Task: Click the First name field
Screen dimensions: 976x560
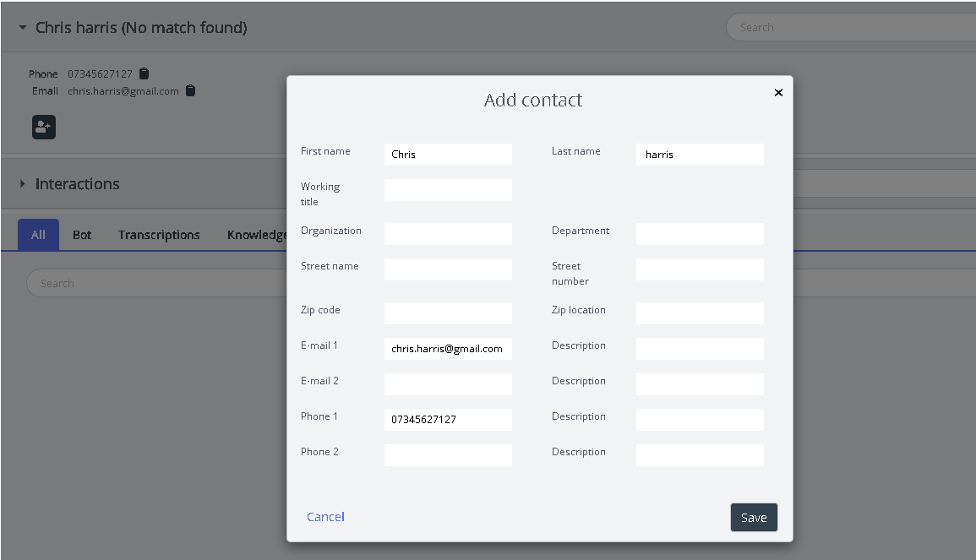Action: point(448,155)
